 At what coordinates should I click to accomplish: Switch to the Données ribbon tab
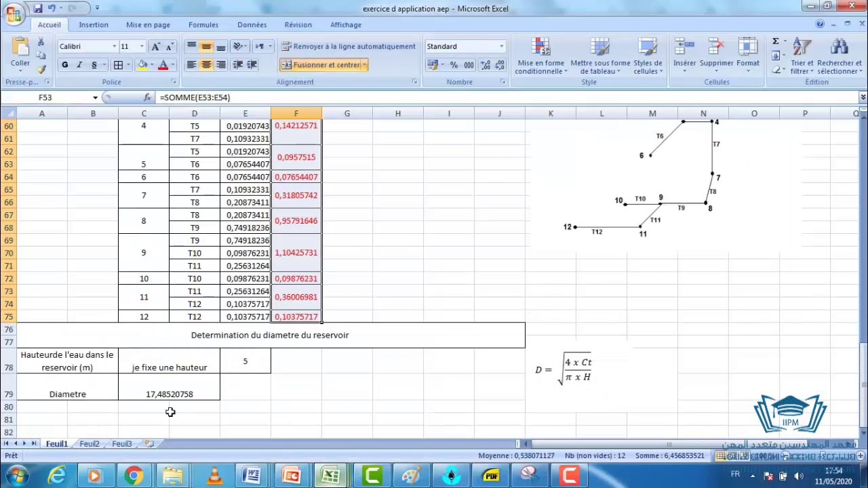252,25
